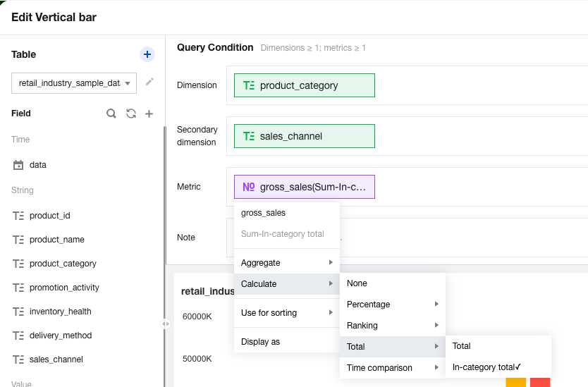Click the calendar icon beside data field

click(18, 165)
